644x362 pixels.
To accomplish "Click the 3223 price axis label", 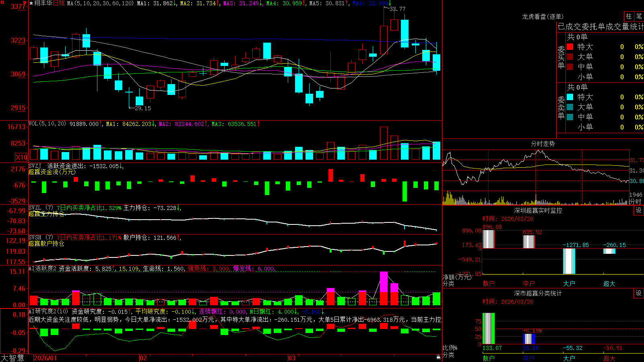I will click(18, 40).
